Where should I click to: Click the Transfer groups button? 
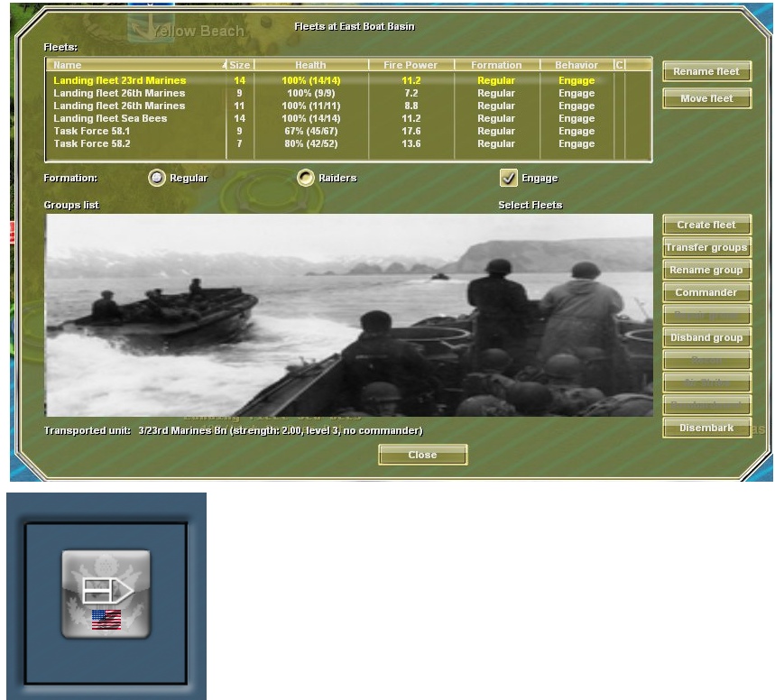click(706, 247)
